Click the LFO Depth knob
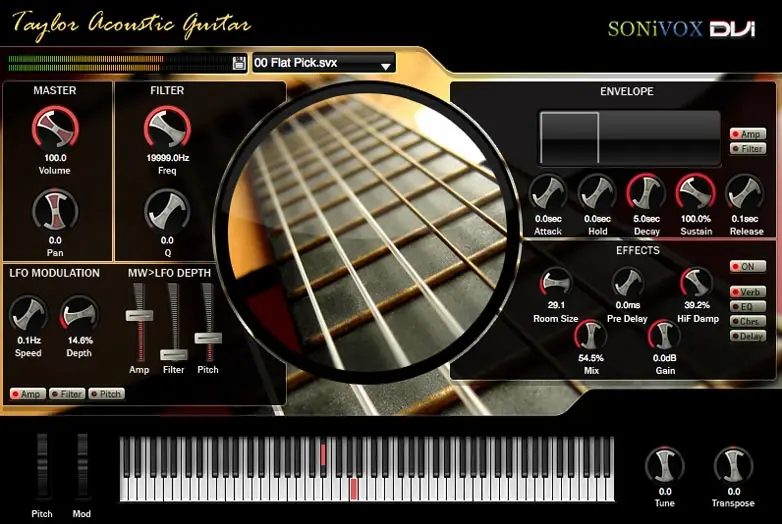Viewport: 782px width, 524px height. 79,315
